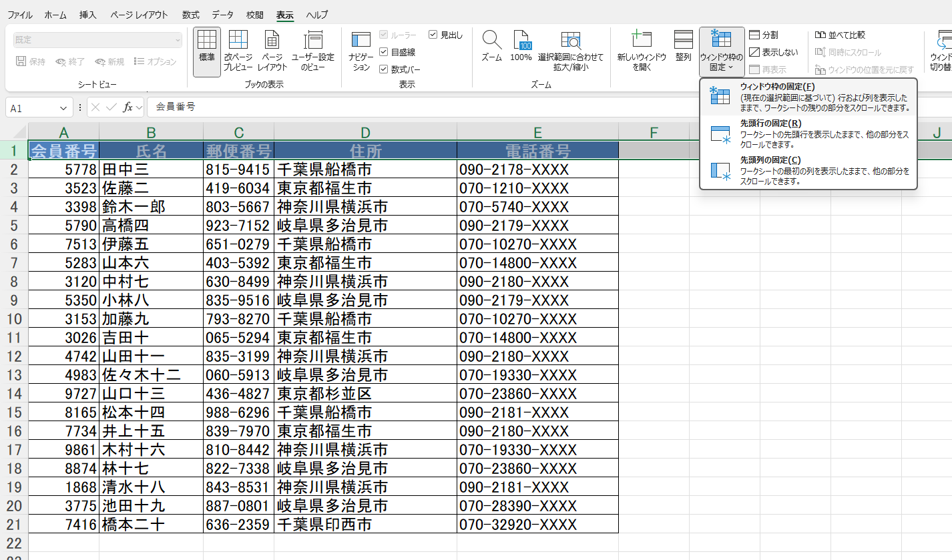
Task: Toggle the 数式バー formula bar checkbox
Action: point(383,69)
